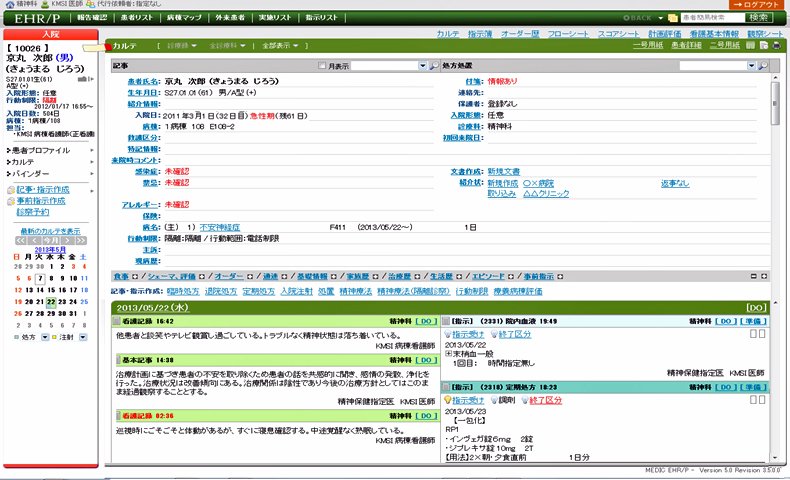The width and height of the screenshot is (790, 480).
Task: Toggle checkbox on 院内血液 19:49 order header
Action: [x=446, y=321]
